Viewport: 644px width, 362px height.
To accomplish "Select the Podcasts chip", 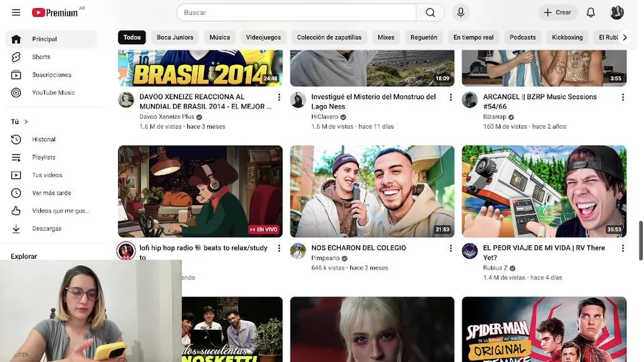I will [523, 37].
